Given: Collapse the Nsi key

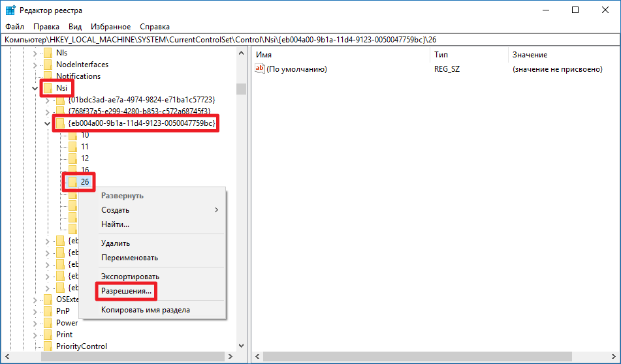Looking at the screenshot, I should tap(35, 88).
